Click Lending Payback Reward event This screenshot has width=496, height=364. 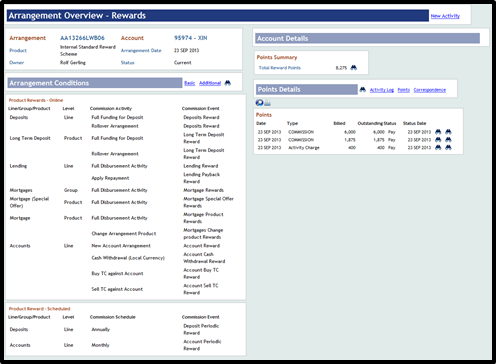[201, 178]
